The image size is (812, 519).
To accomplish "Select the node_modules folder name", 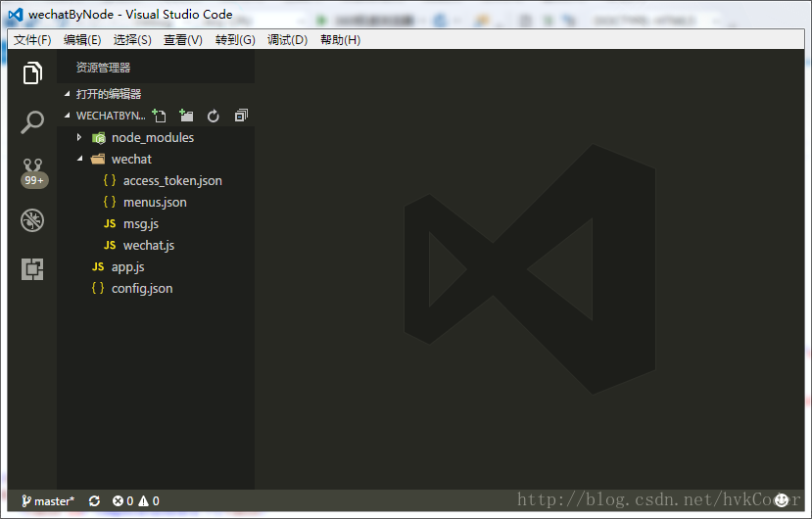I will click(x=153, y=138).
